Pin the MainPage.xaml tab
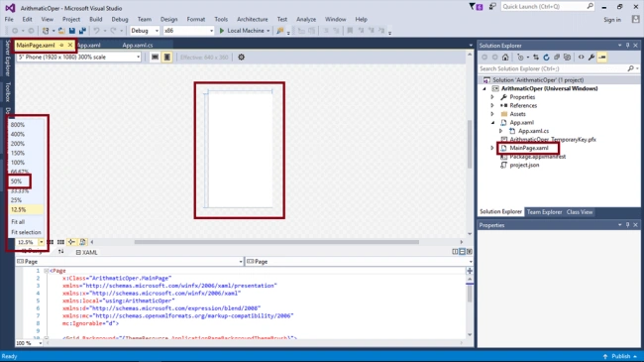This screenshot has width=644, height=362. click(61, 45)
